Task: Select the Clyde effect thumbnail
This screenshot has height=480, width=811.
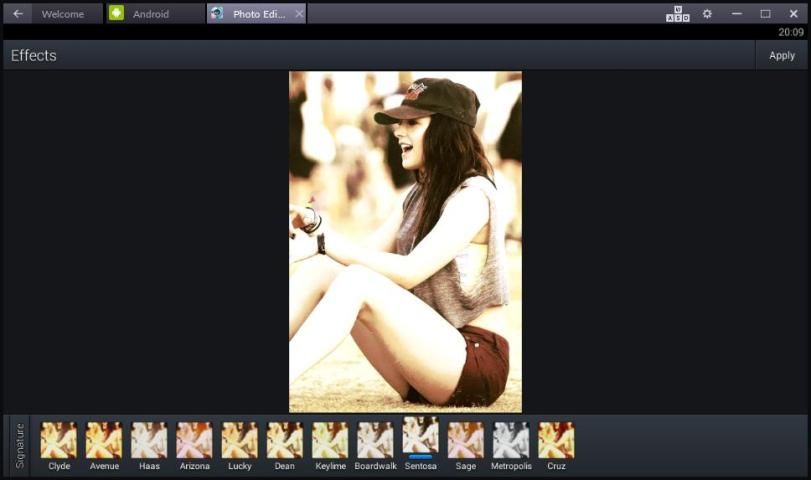Action: coord(59,440)
